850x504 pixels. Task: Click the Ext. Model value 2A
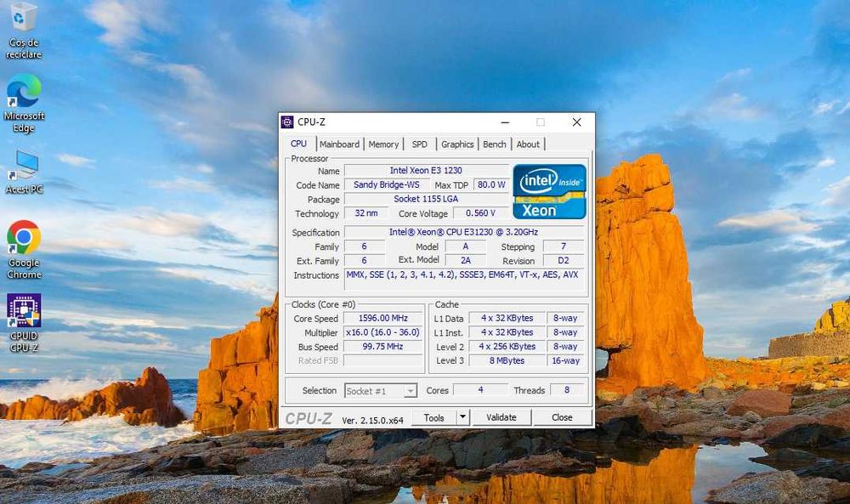[x=466, y=260]
